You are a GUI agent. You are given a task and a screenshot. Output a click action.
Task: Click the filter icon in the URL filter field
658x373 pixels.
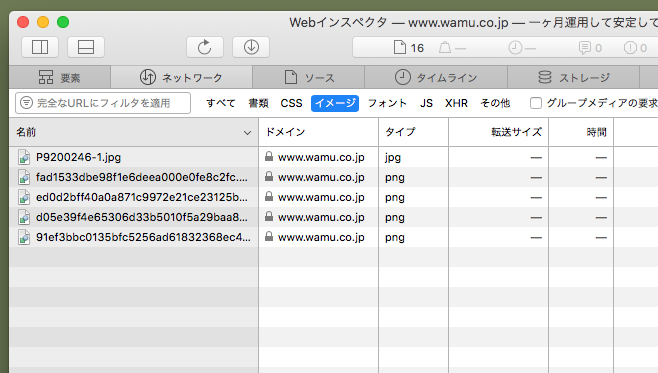(26, 103)
